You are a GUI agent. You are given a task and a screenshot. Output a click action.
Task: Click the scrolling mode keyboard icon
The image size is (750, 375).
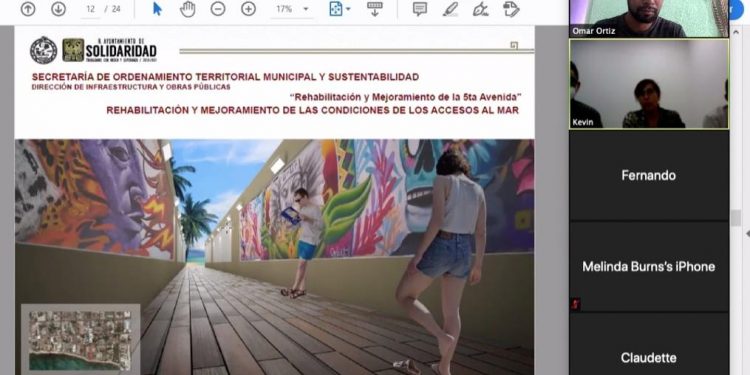click(x=375, y=9)
